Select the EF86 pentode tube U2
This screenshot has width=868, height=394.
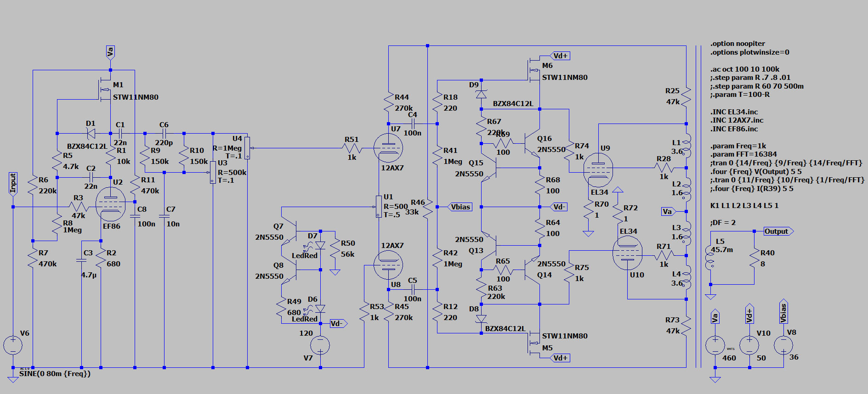[110, 204]
